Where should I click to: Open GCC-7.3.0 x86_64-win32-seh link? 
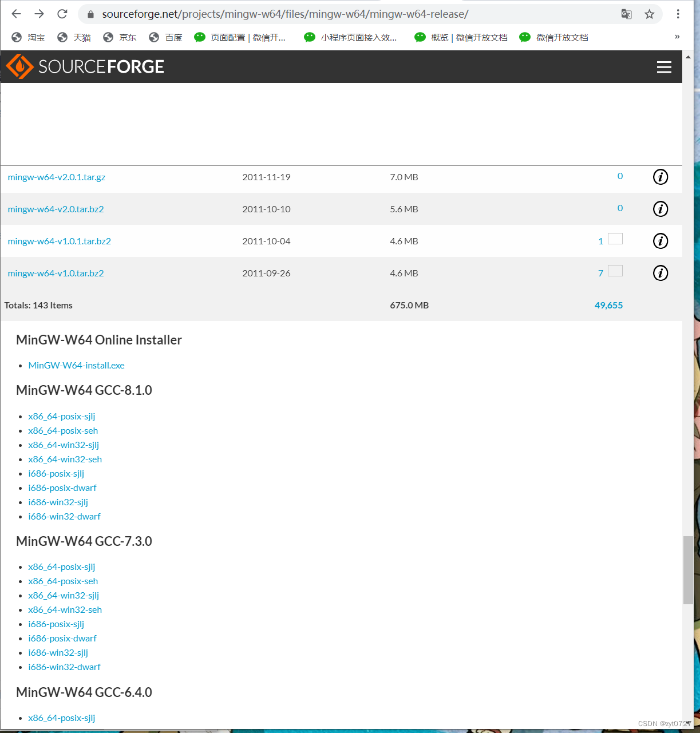[x=65, y=610]
